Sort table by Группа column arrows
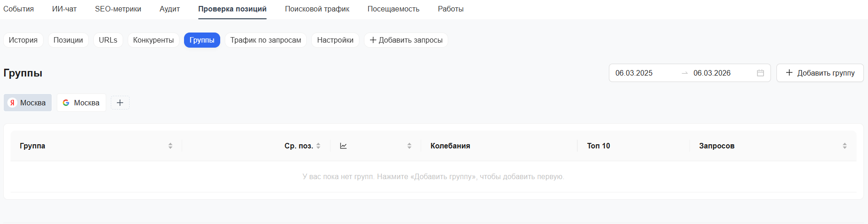The height and width of the screenshot is (224, 868). click(x=170, y=146)
